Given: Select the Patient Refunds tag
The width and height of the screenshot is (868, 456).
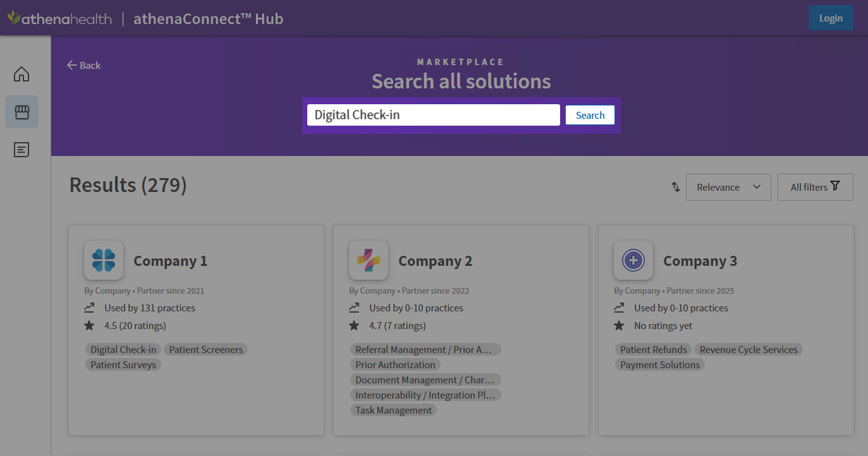Looking at the screenshot, I should coord(654,349).
